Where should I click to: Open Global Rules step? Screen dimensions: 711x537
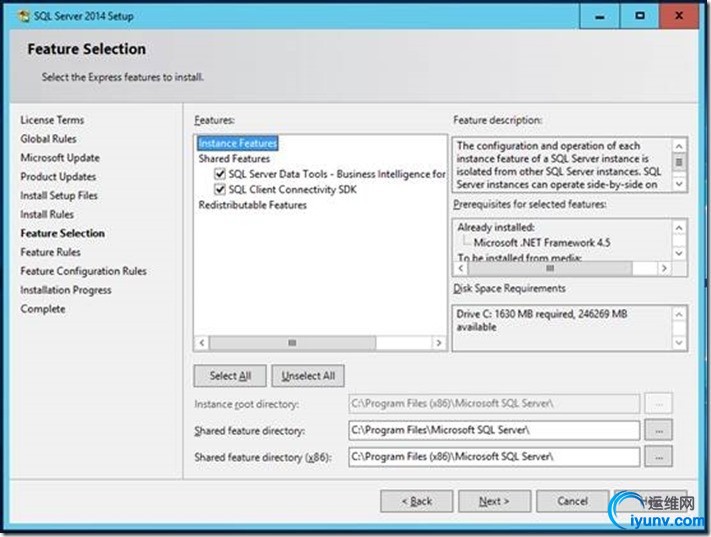click(x=49, y=139)
